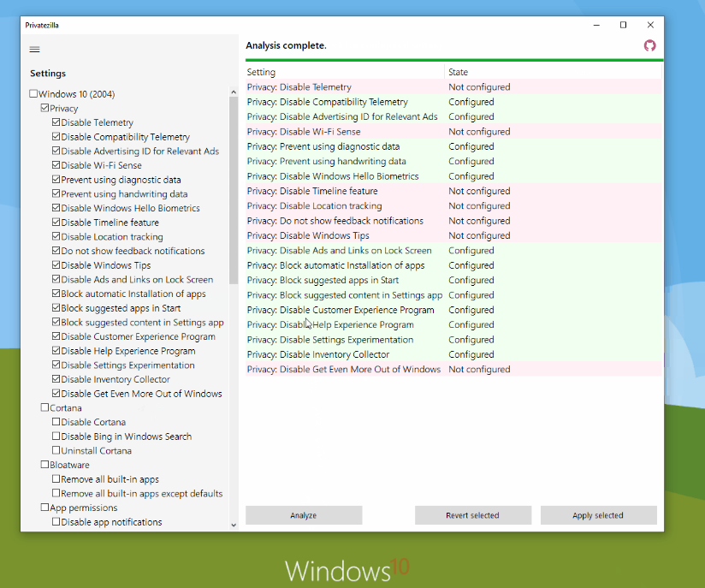Uncheck Disable Wi-Fi Sense checkbox
The height and width of the screenshot is (588, 705).
click(x=56, y=165)
